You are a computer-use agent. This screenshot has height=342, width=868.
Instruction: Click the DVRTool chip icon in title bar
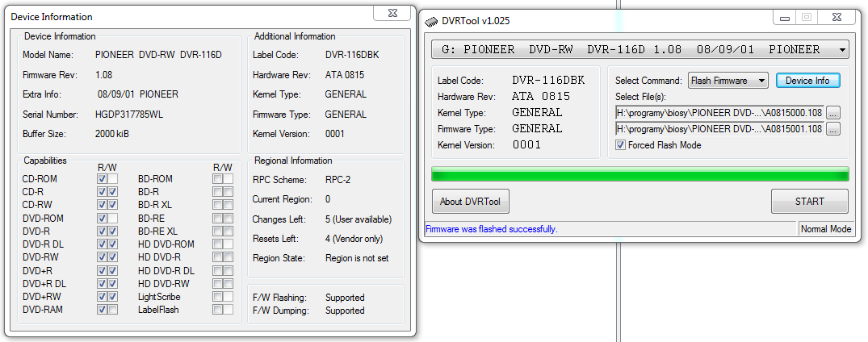pyautogui.click(x=430, y=22)
